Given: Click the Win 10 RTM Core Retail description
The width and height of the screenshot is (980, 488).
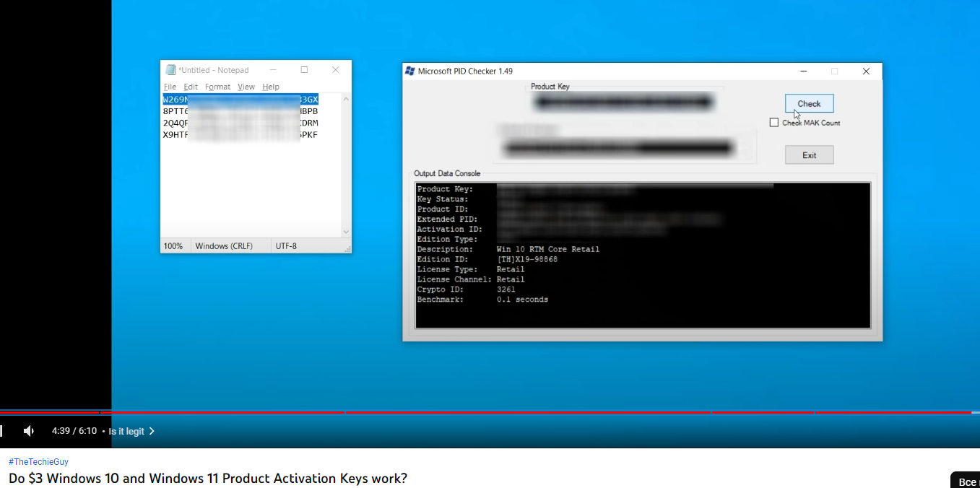Looking at the screenshot, I should (x=548, y=249).
